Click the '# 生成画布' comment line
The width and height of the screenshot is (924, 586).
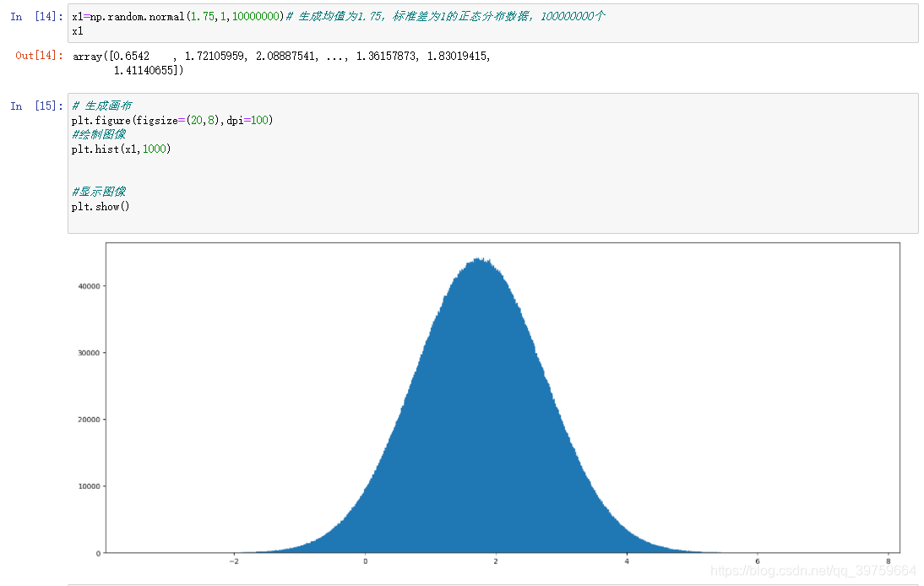tap(102, 106)
